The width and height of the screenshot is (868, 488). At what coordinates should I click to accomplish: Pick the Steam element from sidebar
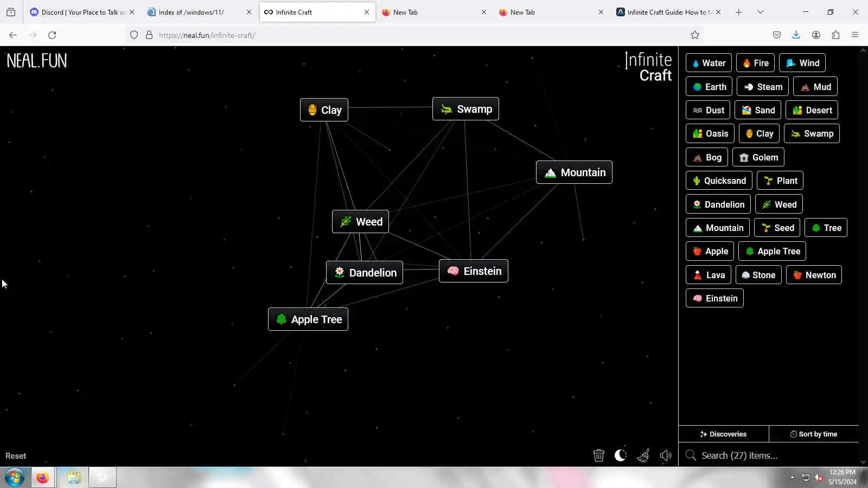click(x=763, y=87)
